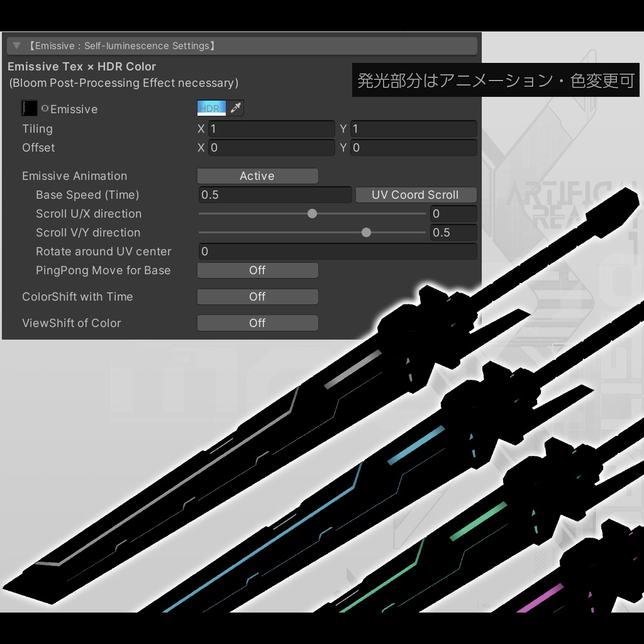Click the Rotate around UV center label
644x644 pixels.
pos(104,252)
